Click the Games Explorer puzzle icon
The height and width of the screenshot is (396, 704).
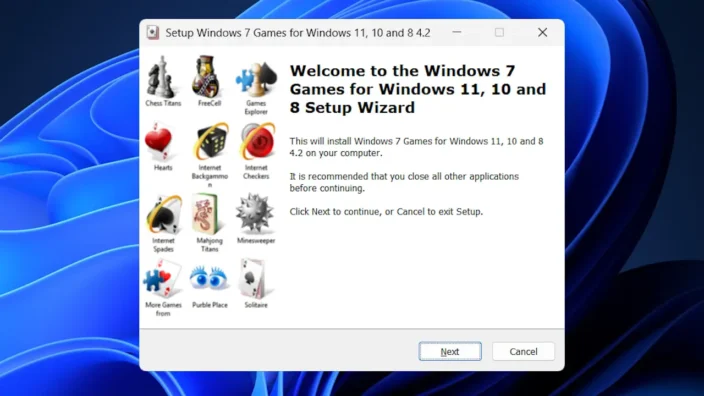256,79
